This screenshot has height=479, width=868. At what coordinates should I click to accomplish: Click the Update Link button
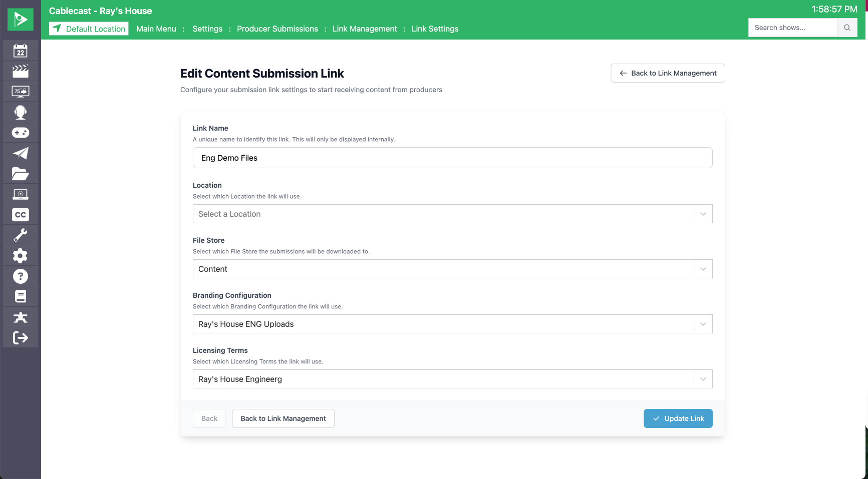pos(678,418)
